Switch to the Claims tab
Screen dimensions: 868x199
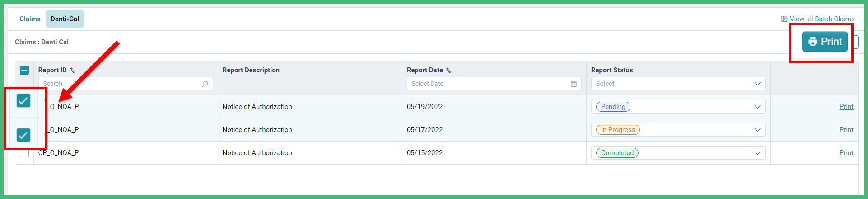[x=30, y=19]
